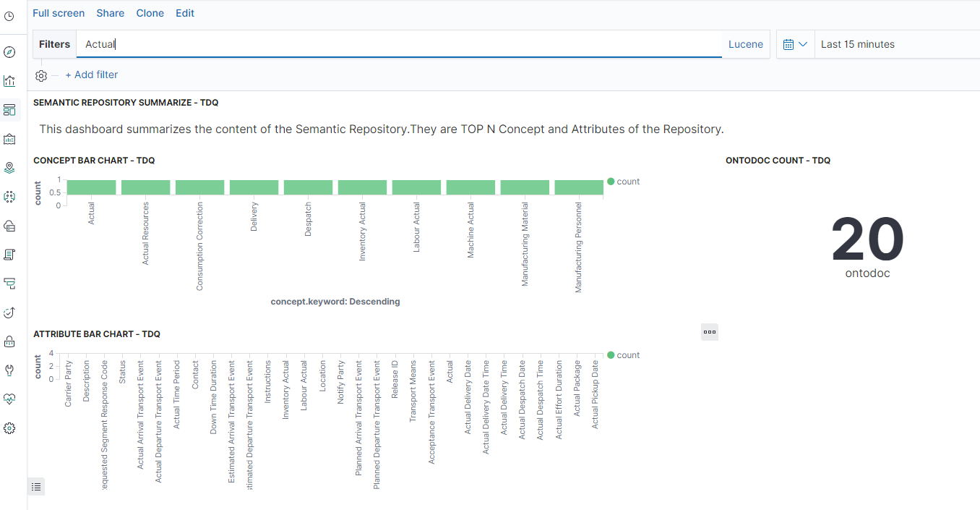View Recently viewed items via clock icon
This screenshot has height=510, width=980.
pyautogui.click(x=10, y=16)
